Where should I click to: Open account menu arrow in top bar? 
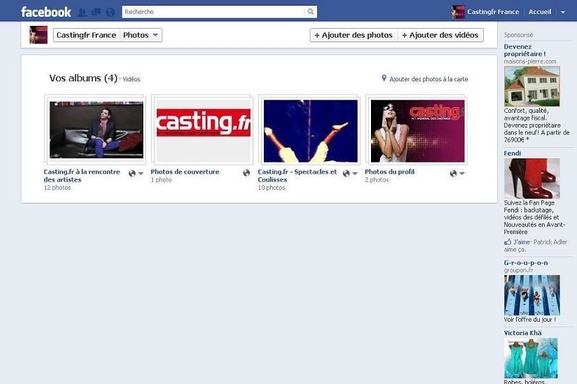(x=563, y=12)
